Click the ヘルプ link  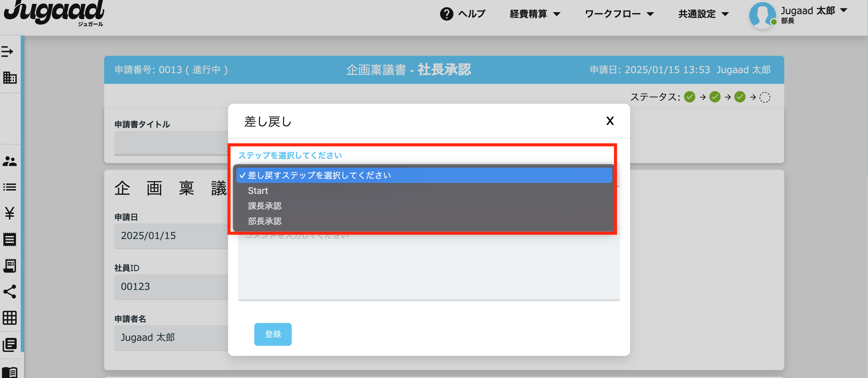coord(472,14)
